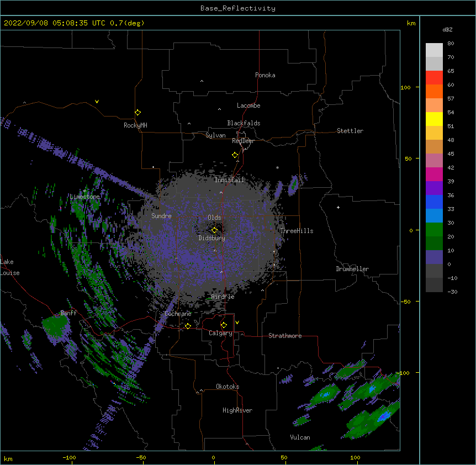The image size is (476, 465).
Task: Click the asterisk marker northeast of Innisfail
Action: [277, 167]
